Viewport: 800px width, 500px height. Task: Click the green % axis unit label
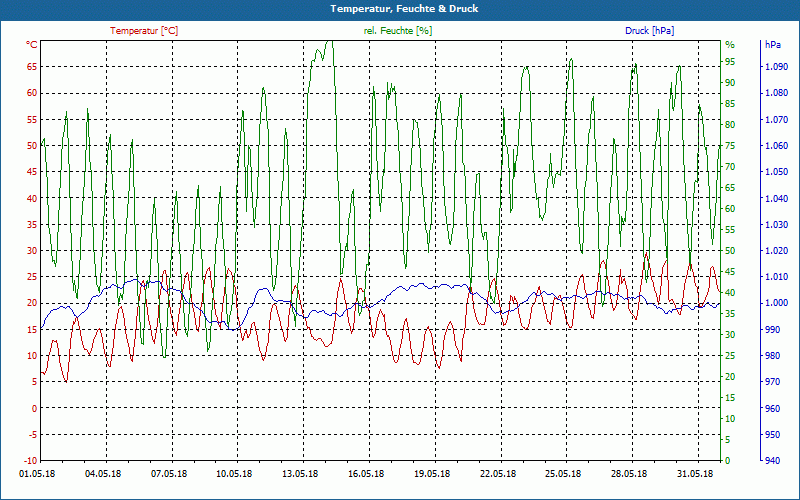pyautogui.click(x=730, y=45)
